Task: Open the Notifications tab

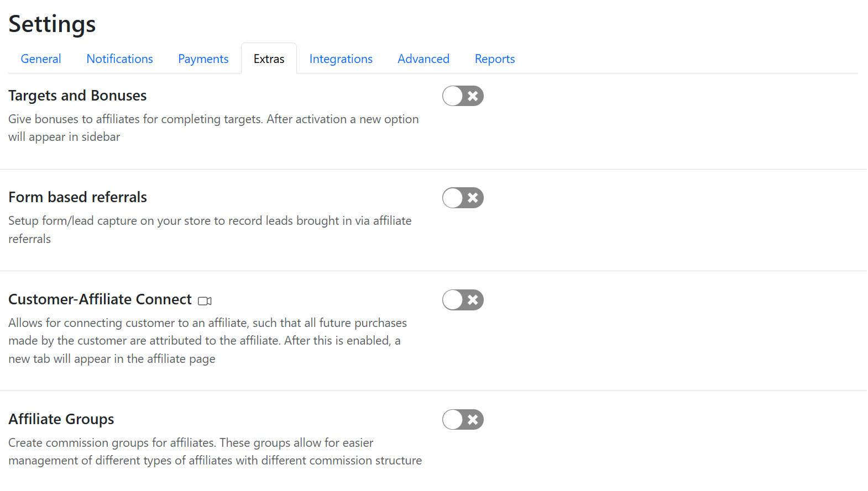Action: 119,59
